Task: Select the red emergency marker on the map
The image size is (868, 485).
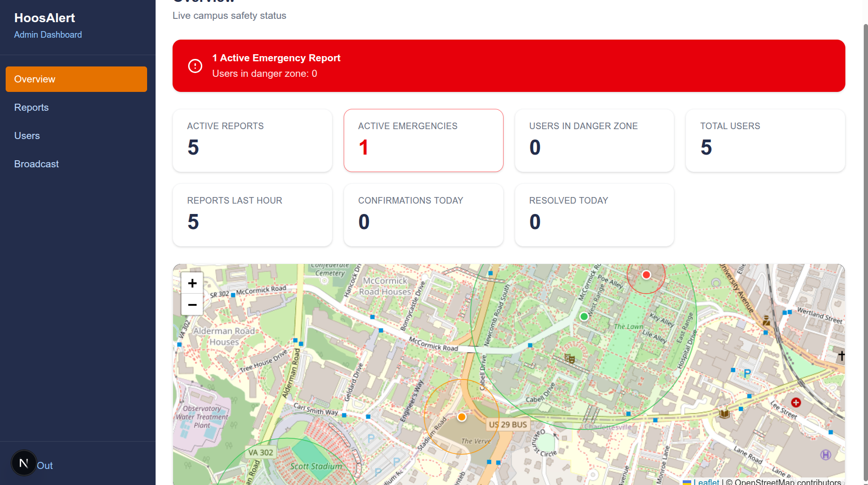Action: (646, 275)
